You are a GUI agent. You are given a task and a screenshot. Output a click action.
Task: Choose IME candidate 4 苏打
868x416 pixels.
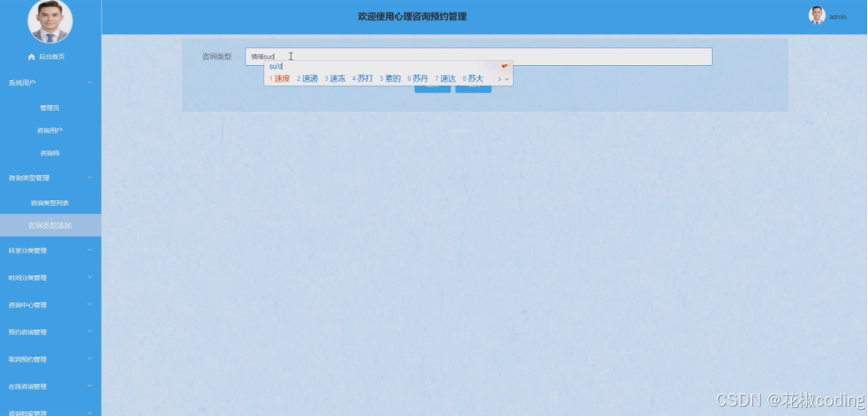(362, 78)
